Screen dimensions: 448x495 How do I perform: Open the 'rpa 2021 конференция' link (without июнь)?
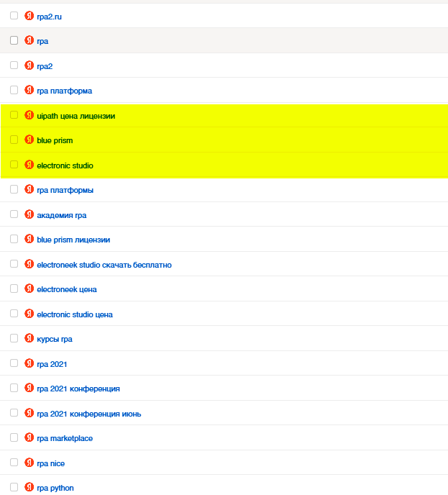tap(78, 389)
